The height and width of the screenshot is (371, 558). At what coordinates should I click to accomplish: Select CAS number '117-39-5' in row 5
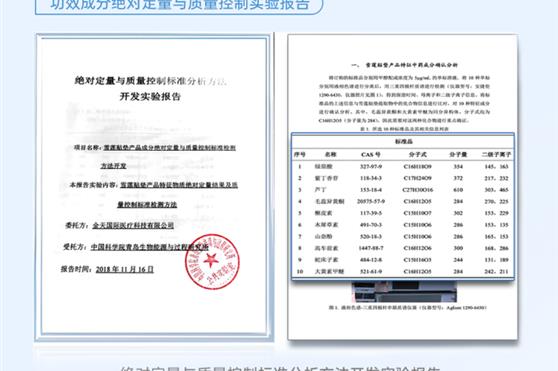point(371,213)
